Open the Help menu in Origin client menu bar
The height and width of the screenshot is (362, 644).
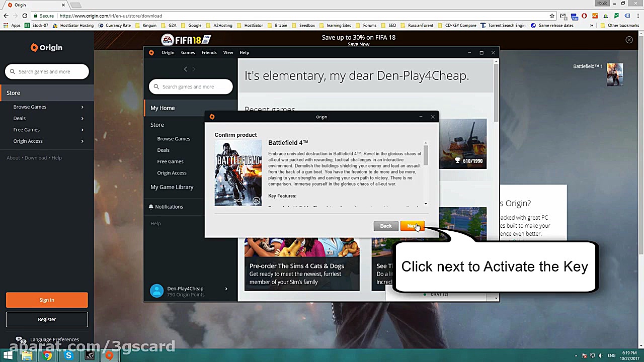tap(244, 52)
